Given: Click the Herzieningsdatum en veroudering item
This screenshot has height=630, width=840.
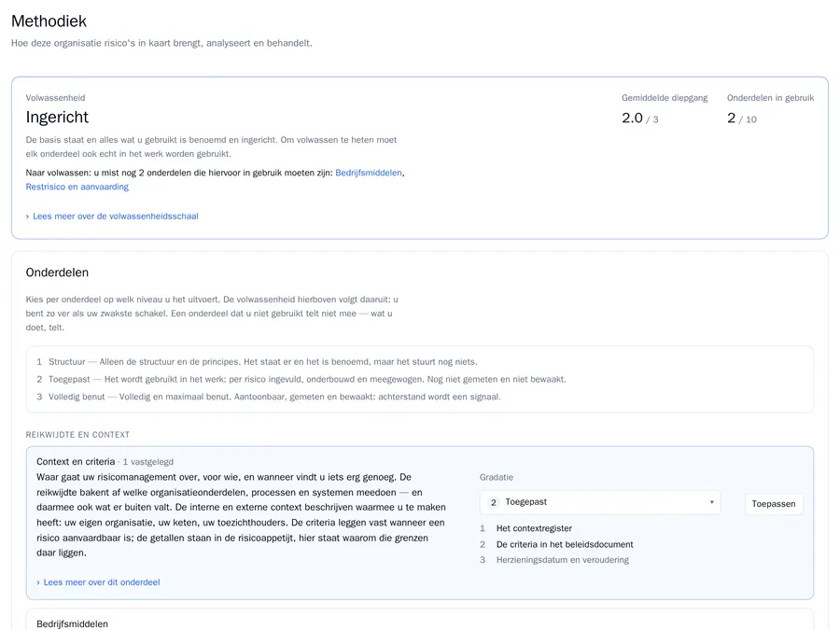Looking at the screenshot, I should [x=563, y=560].
